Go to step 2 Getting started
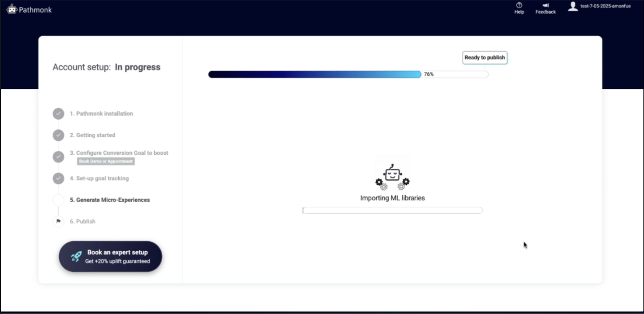The image size is (644, 314). point(92,135)
